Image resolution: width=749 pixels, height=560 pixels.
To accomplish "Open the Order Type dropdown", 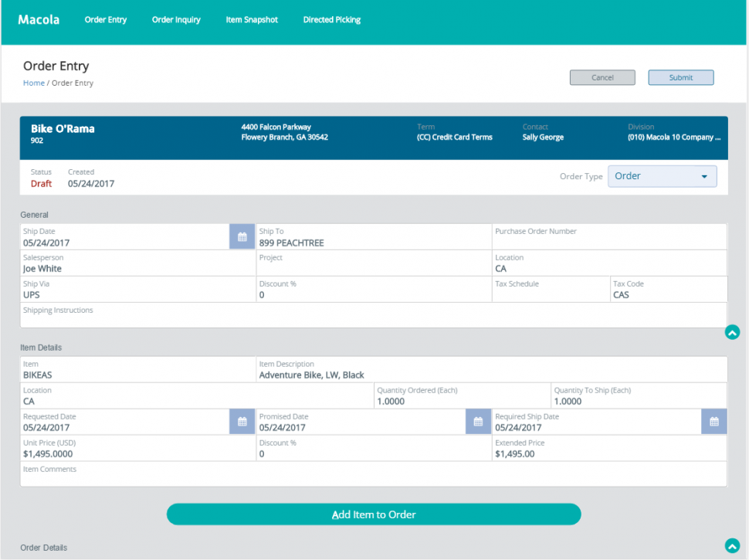I will point(662,176).
